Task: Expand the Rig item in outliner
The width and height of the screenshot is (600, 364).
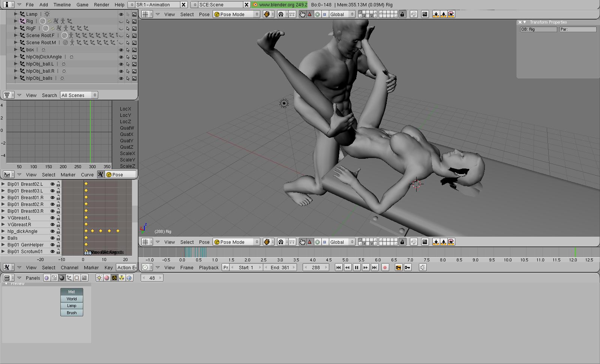Action: click(x=16, y=21)
